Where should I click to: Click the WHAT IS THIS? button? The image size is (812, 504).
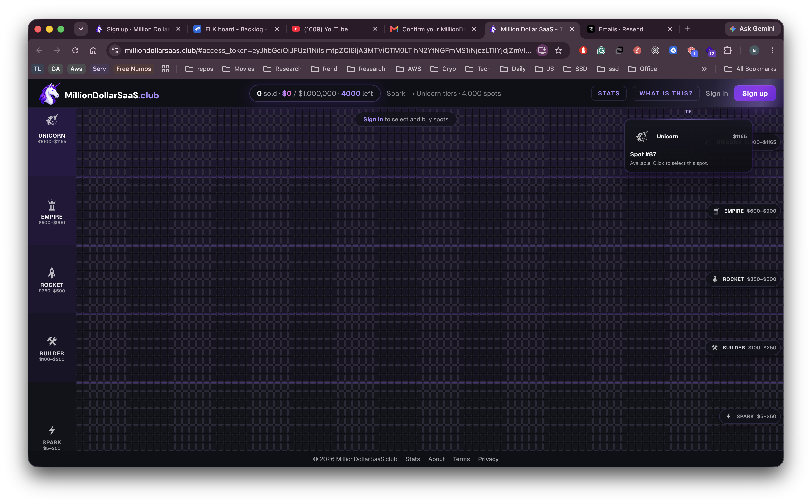coord(666,94)
